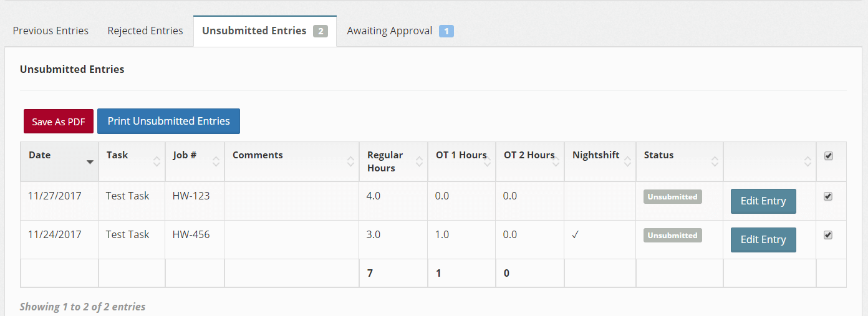Edit the HW-456 entry
Screen dimensions: 868x316
(x=763, y=239)
